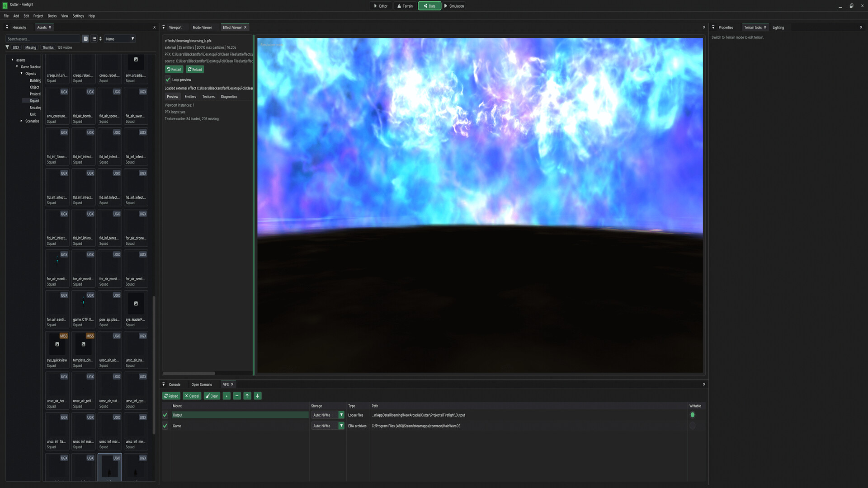This screenshot has height=488, width=868.
Task: Collapse the assets tree root
Action: (12, 60)
